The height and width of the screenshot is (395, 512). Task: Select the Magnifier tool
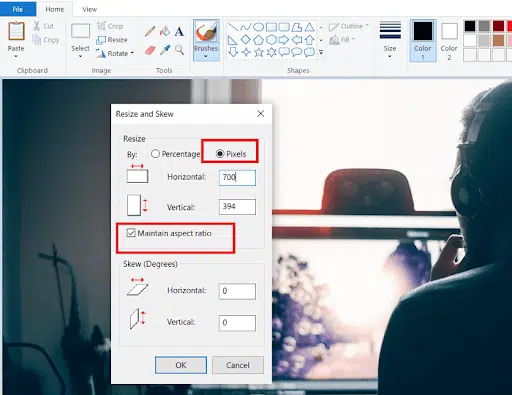179,50
